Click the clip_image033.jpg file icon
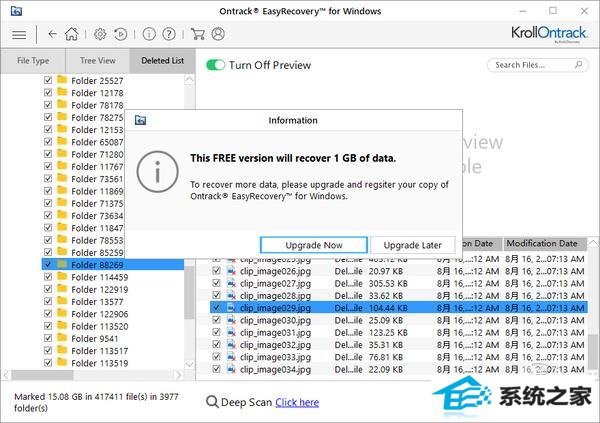Viewport: 600px width, 423px height. coord(231,357)
